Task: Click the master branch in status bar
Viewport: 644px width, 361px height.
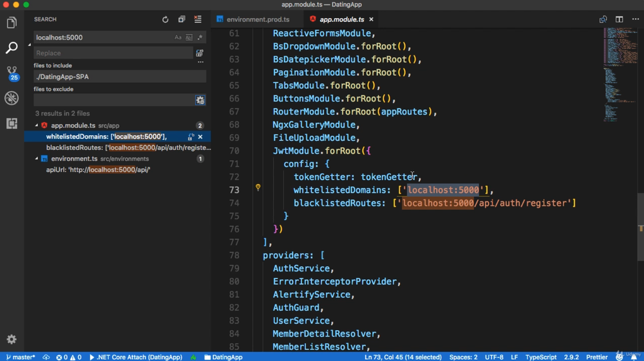Action: click(21, 356)
